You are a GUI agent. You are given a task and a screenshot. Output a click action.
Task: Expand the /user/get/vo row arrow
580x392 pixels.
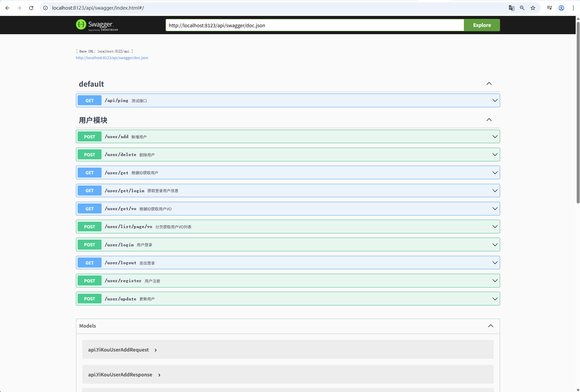(495, 209)
